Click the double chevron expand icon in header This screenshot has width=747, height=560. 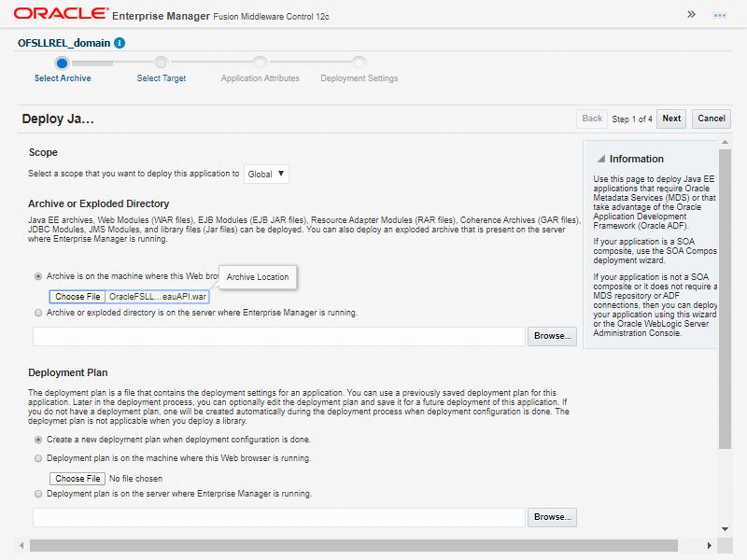[x=691, y=14]
